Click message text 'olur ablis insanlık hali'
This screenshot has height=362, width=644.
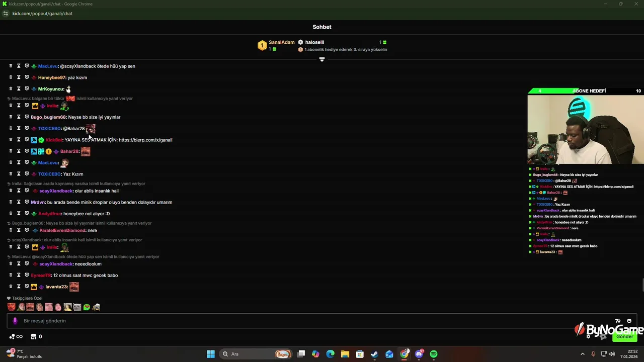tap(97, 191)
